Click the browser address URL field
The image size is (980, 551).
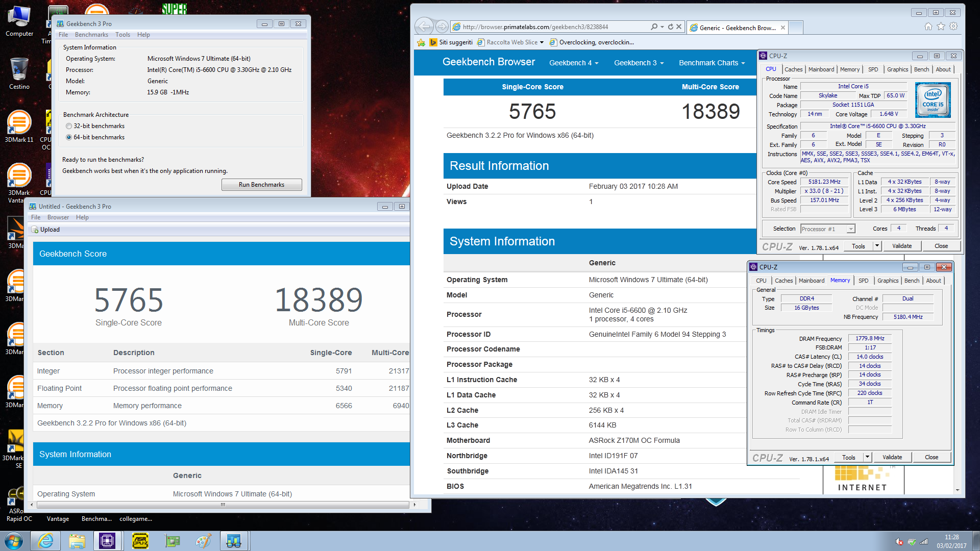tap(550, 27)
